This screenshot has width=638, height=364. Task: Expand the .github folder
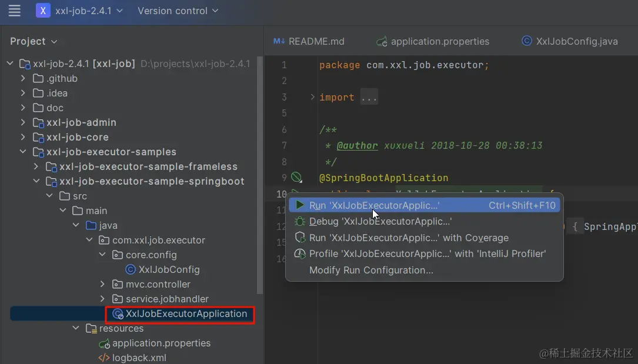pos(23,78)
